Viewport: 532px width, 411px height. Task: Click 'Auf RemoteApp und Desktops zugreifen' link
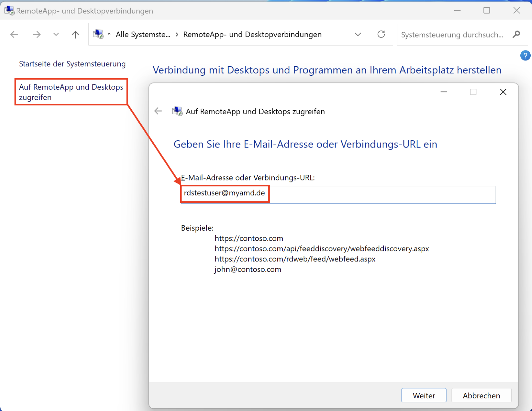pyautogui.click(x=71, y=92)
